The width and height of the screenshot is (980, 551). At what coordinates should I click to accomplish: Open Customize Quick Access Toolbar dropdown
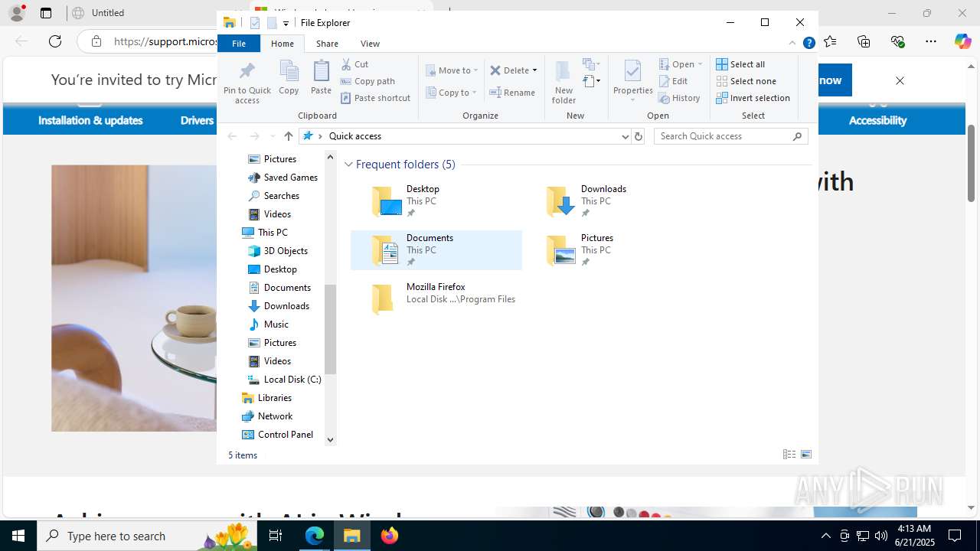286,23
